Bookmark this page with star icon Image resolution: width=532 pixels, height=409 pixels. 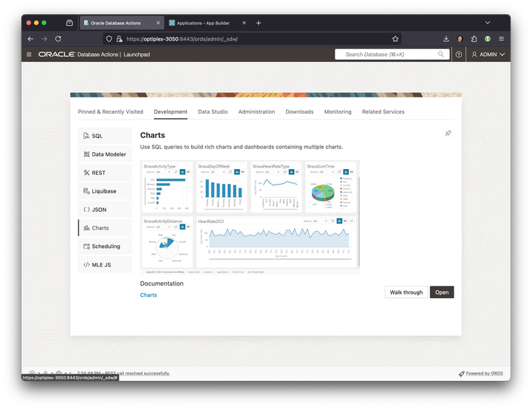(395, 39)
